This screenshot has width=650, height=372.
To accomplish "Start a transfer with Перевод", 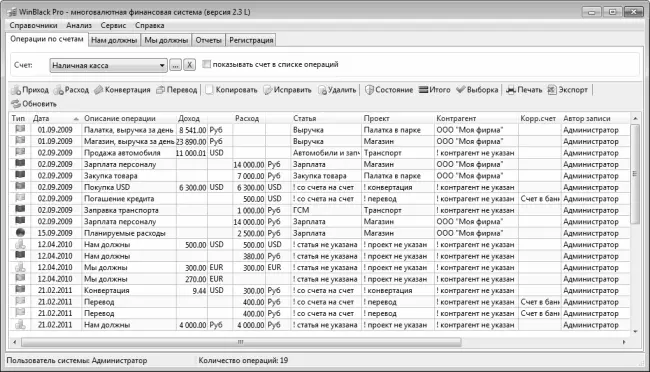I will pos(177,90).
